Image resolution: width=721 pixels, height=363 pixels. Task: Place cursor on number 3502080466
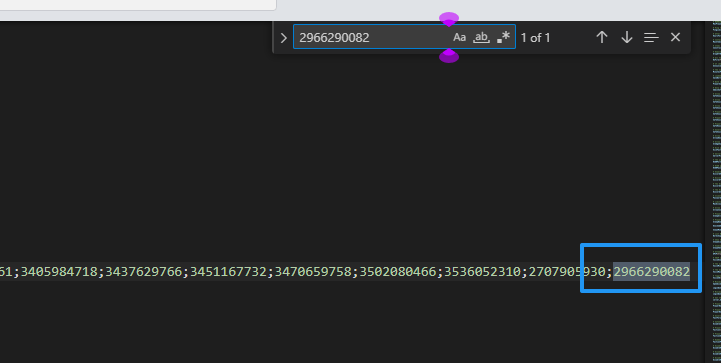point(398,272)
